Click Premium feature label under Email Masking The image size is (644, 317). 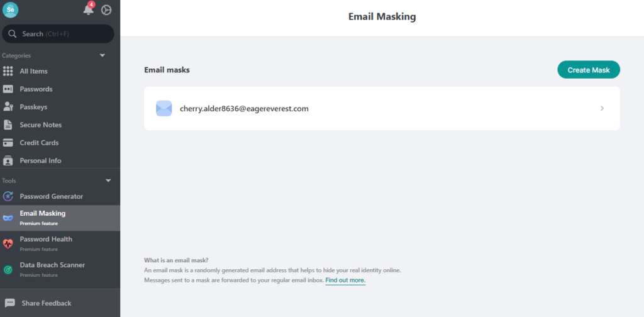[x=38, y=224]
